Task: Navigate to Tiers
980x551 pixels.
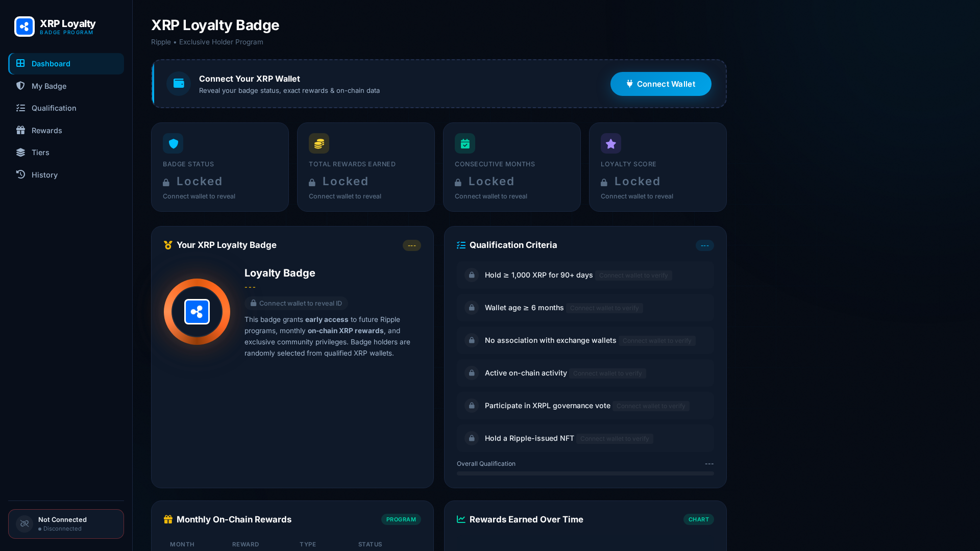Action: 66,153
